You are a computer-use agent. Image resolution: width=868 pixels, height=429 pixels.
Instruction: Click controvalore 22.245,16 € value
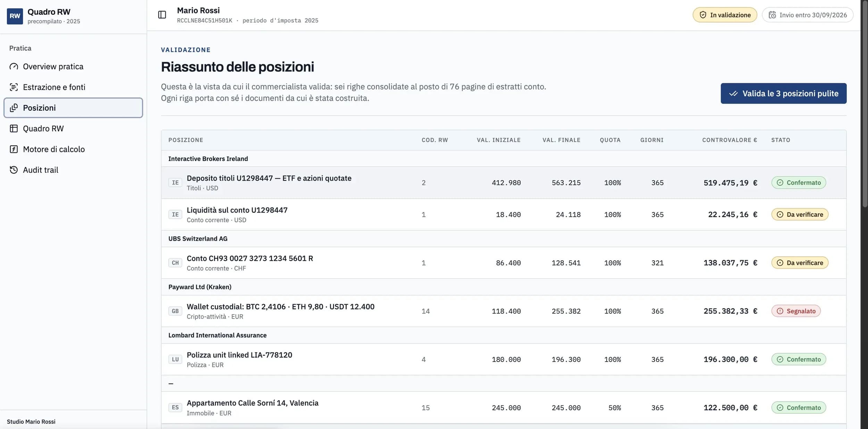click(x=733, y=215)
